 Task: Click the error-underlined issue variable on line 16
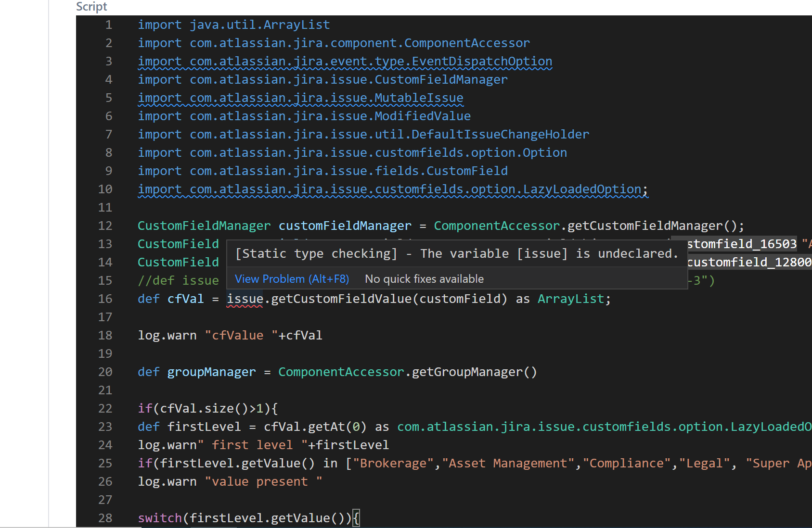point(244,299)
